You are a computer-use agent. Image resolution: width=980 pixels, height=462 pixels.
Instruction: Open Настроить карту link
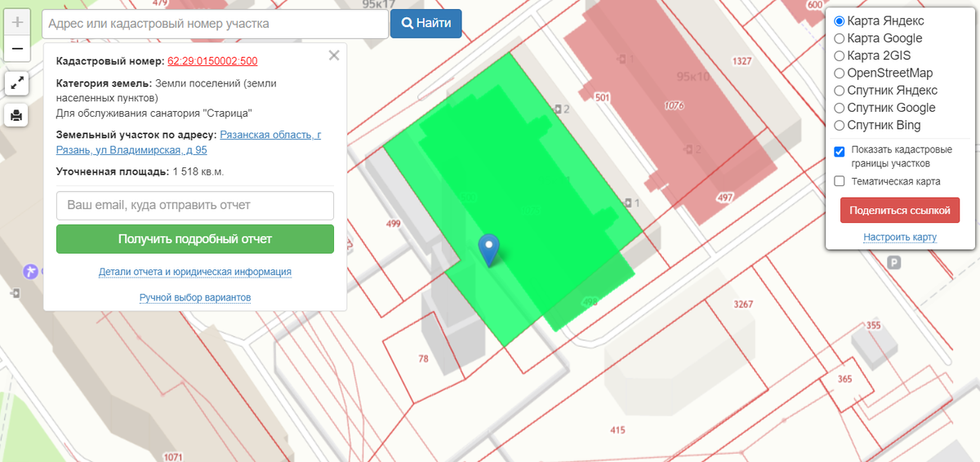point(900,238)
